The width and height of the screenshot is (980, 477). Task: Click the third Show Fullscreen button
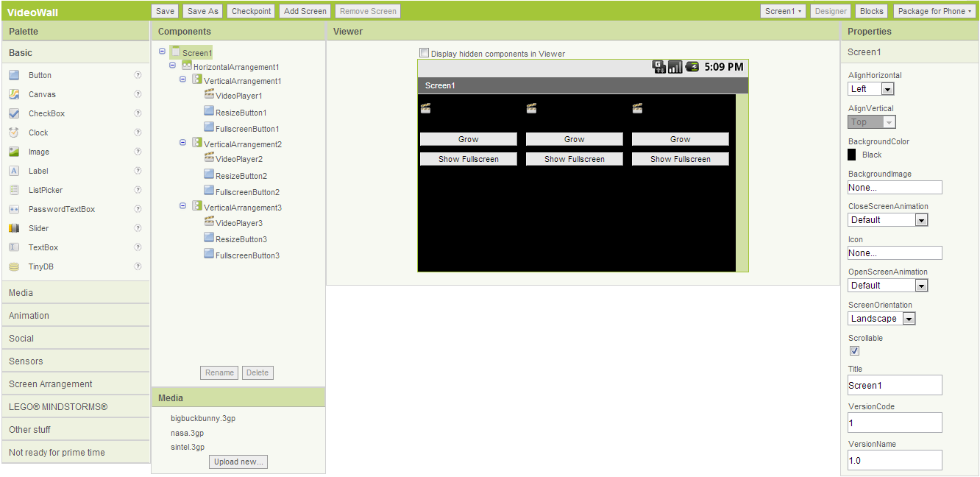(681, 159)
